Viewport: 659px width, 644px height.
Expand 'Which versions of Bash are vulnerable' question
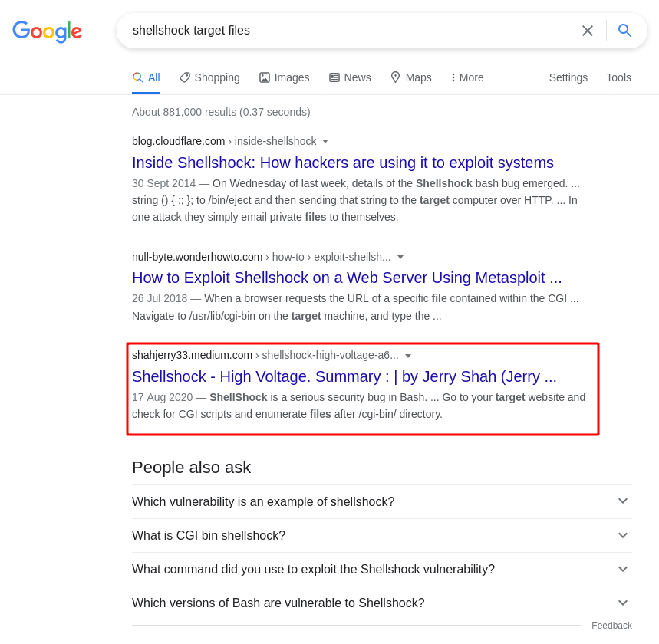381,603
